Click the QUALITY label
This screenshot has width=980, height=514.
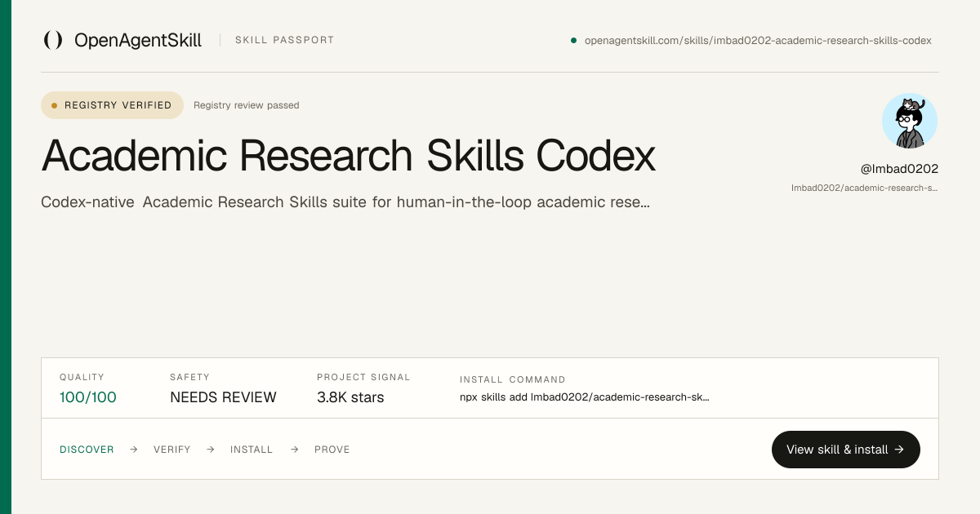tap(82, 378)
